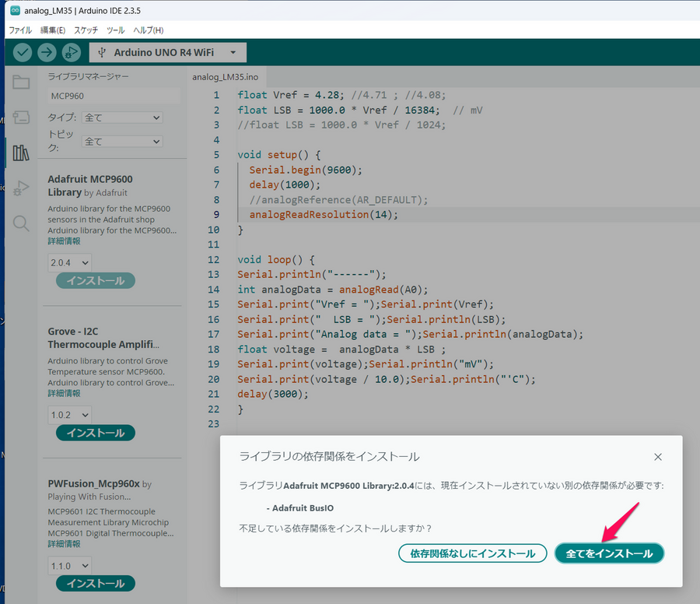The height and width of the screenshot is (604, 700).
Task: Click Adafruit BusIO dependency text in dialog
Action: click(x=303, y=508)
